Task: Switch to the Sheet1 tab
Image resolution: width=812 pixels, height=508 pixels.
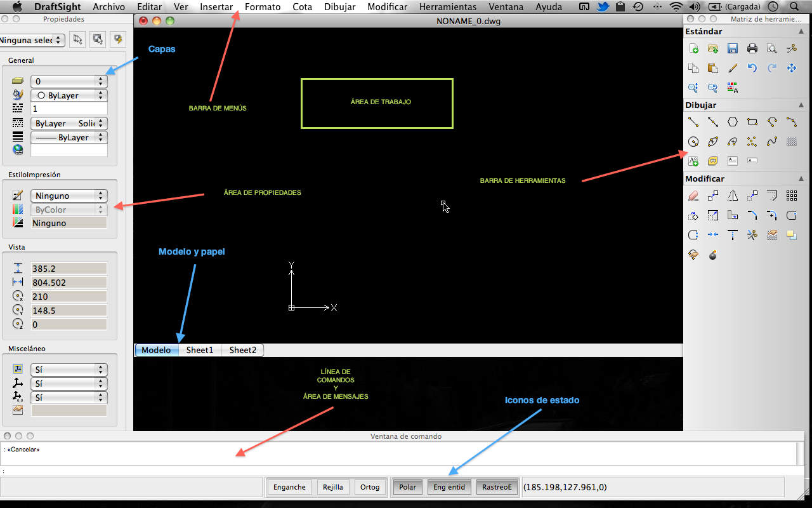Action: (x=200, y=350)
